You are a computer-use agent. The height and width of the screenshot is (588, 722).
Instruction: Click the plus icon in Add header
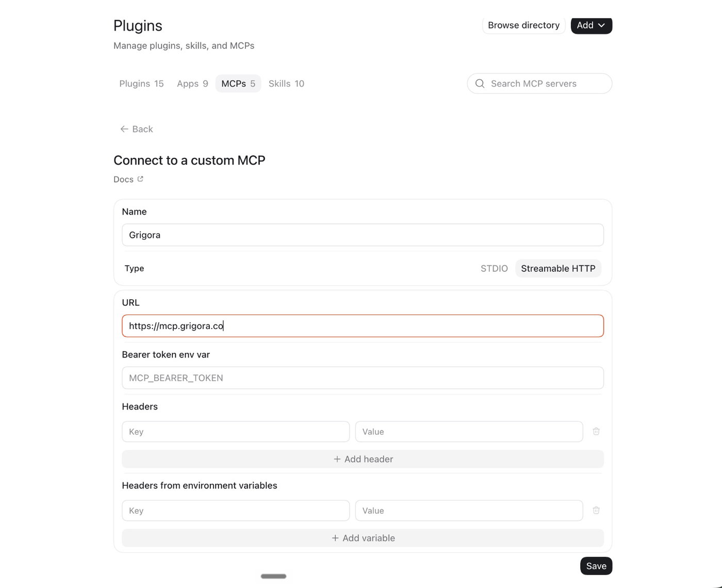(337, 459)
